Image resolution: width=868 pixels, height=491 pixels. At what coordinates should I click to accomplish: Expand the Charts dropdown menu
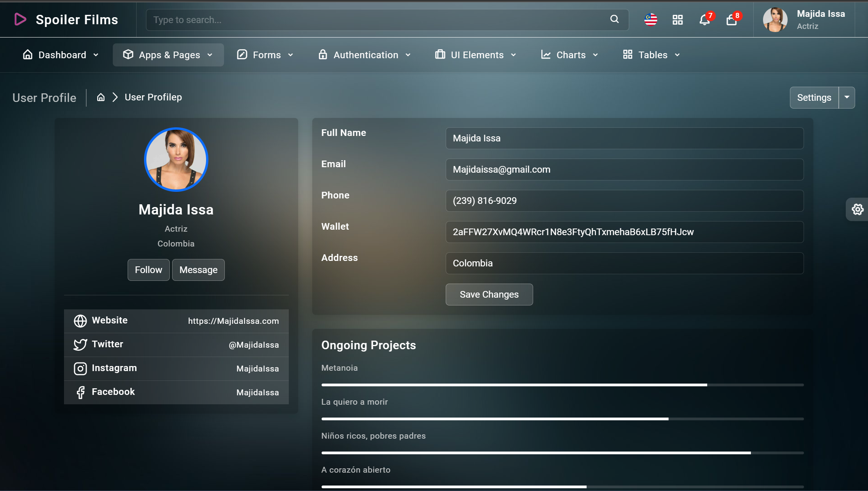[x=569, y=55]
